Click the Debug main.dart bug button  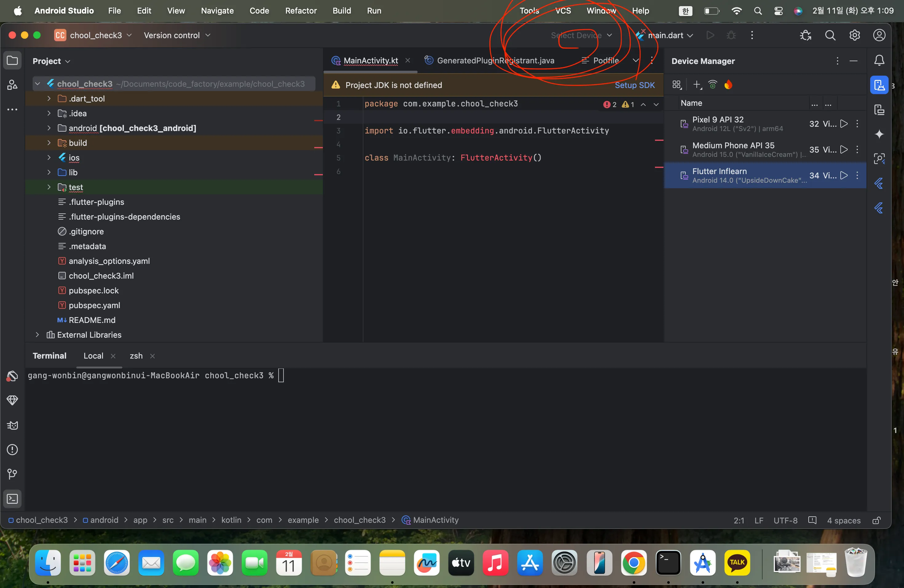tap(731, 35)
